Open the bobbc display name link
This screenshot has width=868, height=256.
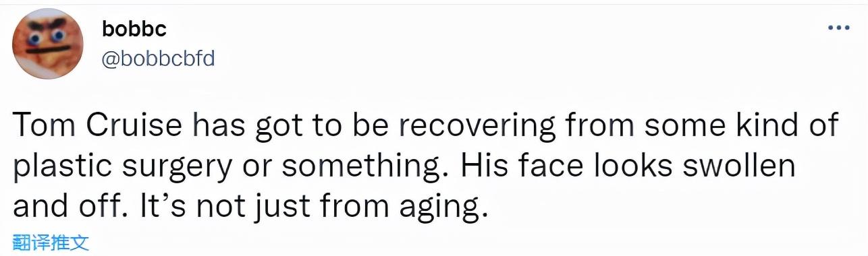[135, 29]
